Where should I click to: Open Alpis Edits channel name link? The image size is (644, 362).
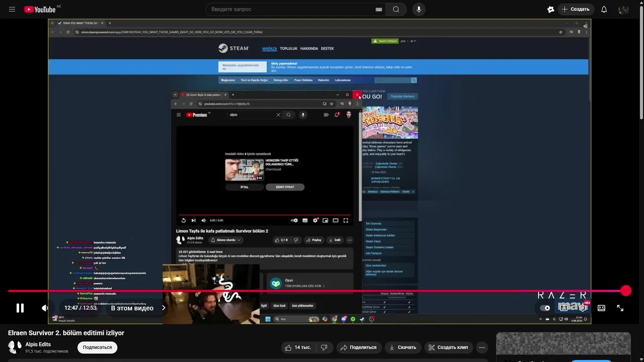pyautogui.click(x=38, y=344)
